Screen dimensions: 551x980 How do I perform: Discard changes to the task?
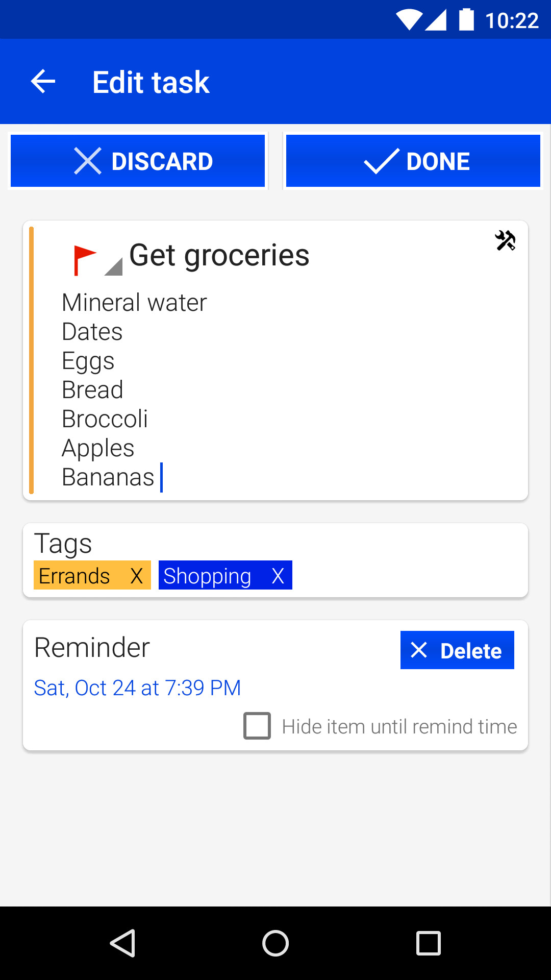pyautogui.click(x=138, y=161)
